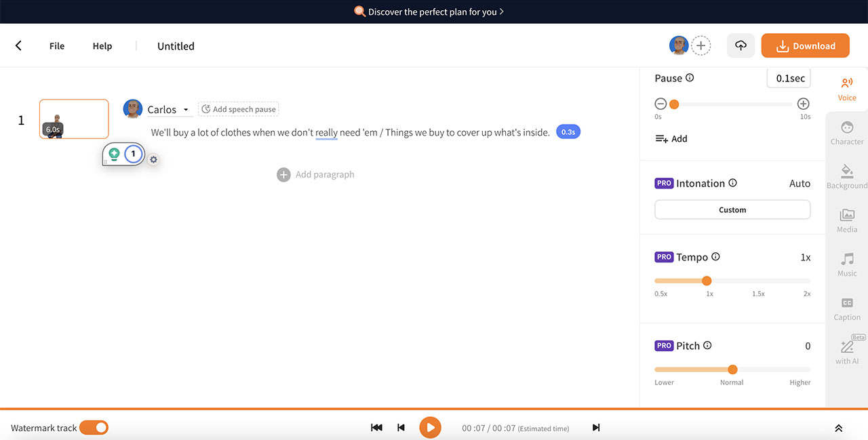Expand the bottom timeline panel chevron
This screenshot has width=868, height=440.
[x=838, y=428]
